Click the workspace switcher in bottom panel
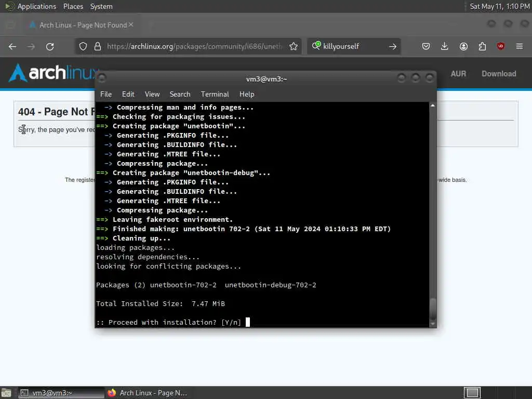 tap(472, 393)
